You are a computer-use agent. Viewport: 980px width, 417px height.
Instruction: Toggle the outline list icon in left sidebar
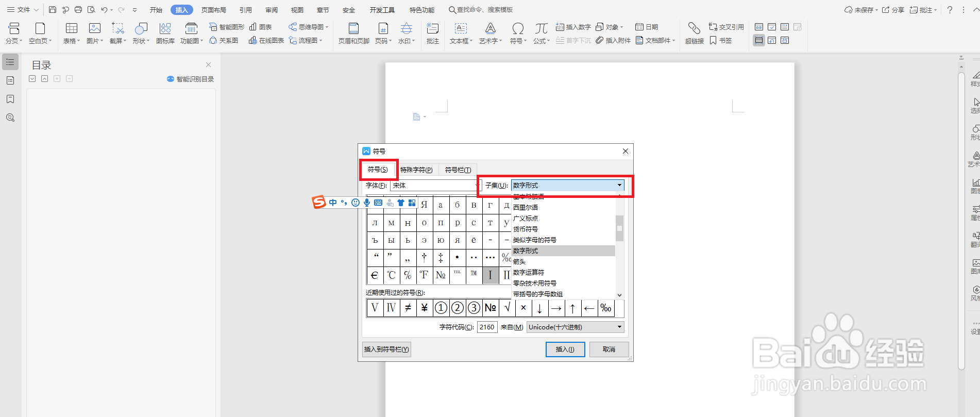(x=10, y=62)
